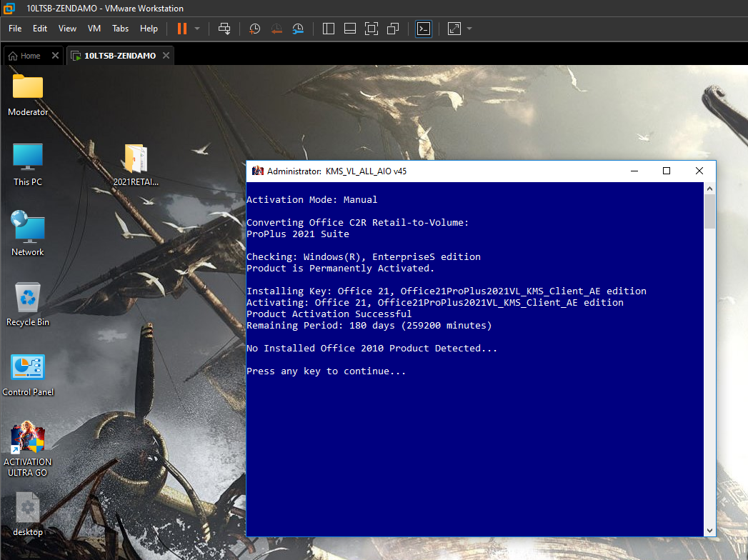Viewport: 748px width, 560px height.
Task: Select the ACTIVATION ULTRA GO shortcut
Action: point(28,449)
